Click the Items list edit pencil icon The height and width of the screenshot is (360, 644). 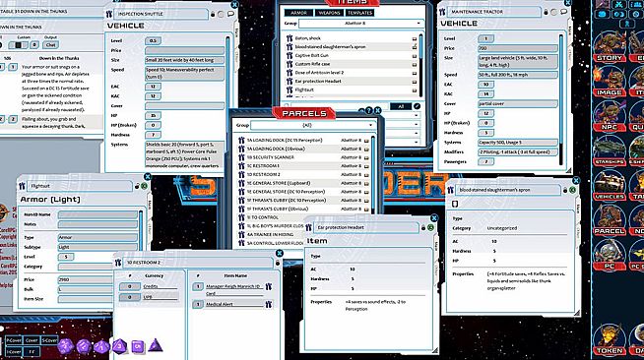click(417, 106)
